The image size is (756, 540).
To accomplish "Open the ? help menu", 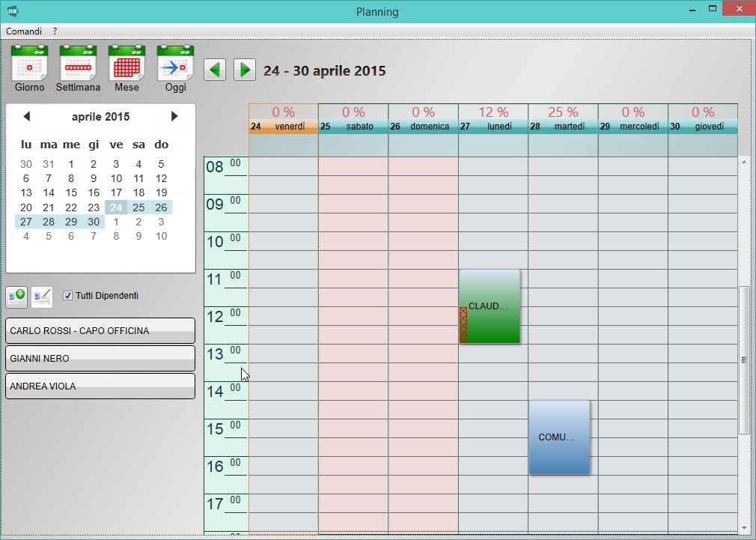I will pos(54,31).
